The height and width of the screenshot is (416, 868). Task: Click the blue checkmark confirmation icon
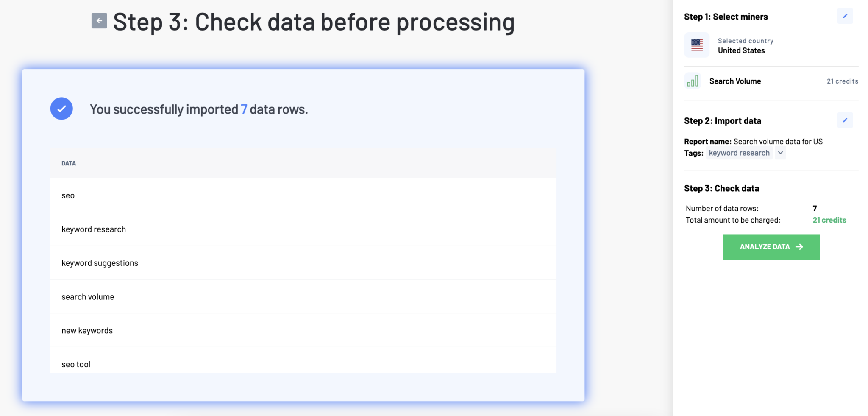[61, 109]
